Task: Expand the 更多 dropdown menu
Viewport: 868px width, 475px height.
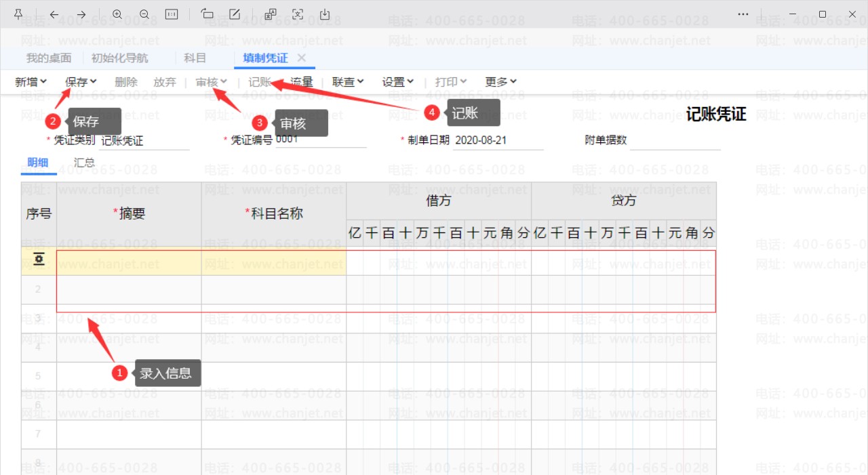Action: point(501,82)
